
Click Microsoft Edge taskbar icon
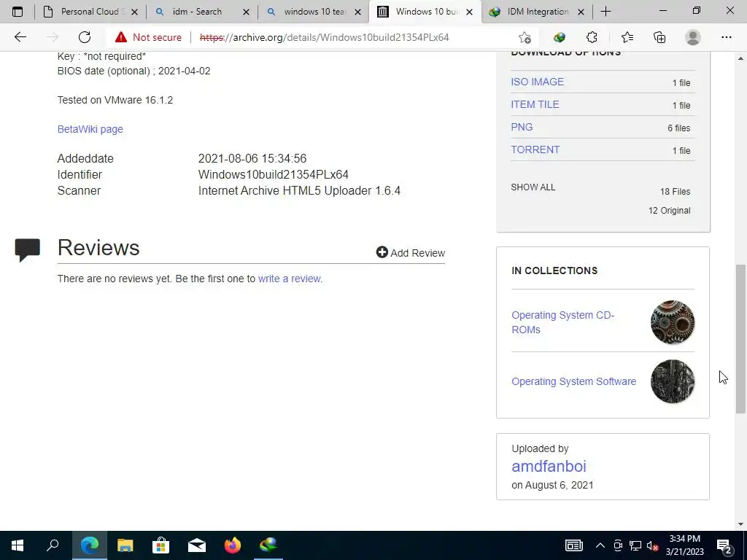pyautogui.click(x=89, y=545)
